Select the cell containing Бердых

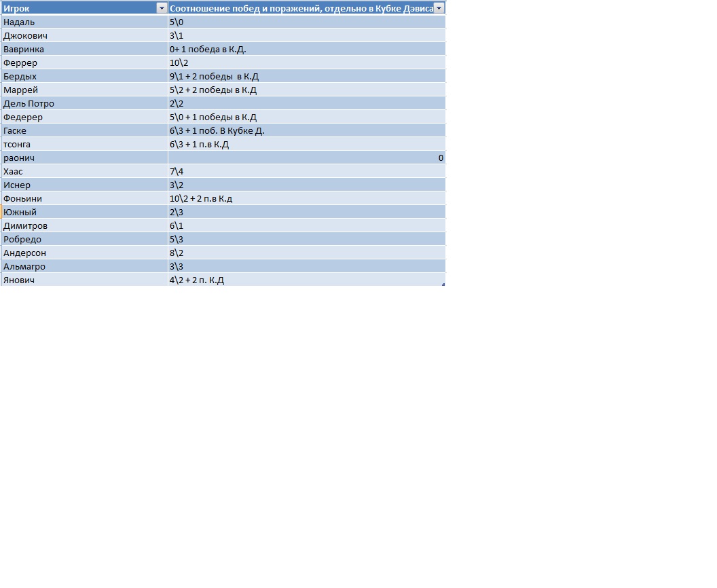tap(85, 76)
